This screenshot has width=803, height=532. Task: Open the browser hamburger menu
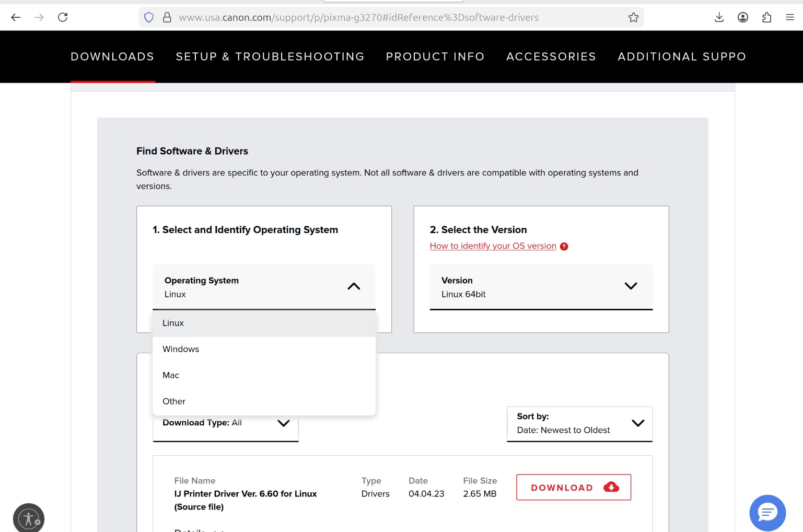pos(790,17)
